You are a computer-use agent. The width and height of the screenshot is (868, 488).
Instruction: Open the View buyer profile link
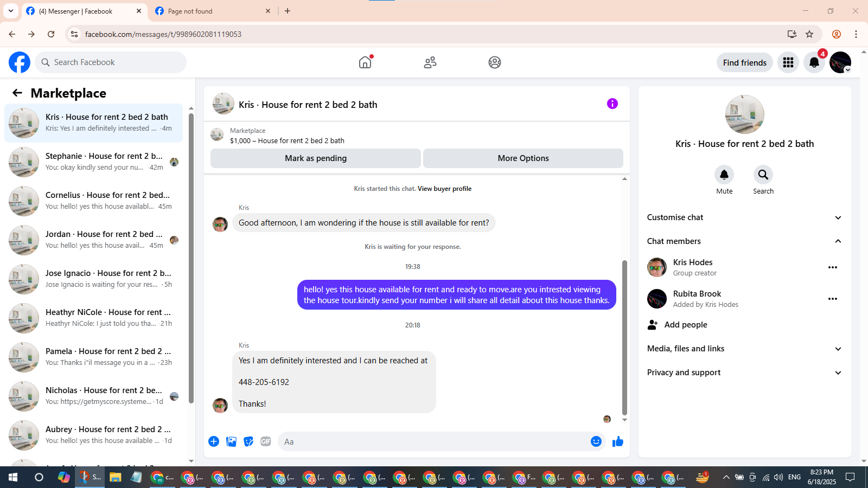click(x=444, y=189)
